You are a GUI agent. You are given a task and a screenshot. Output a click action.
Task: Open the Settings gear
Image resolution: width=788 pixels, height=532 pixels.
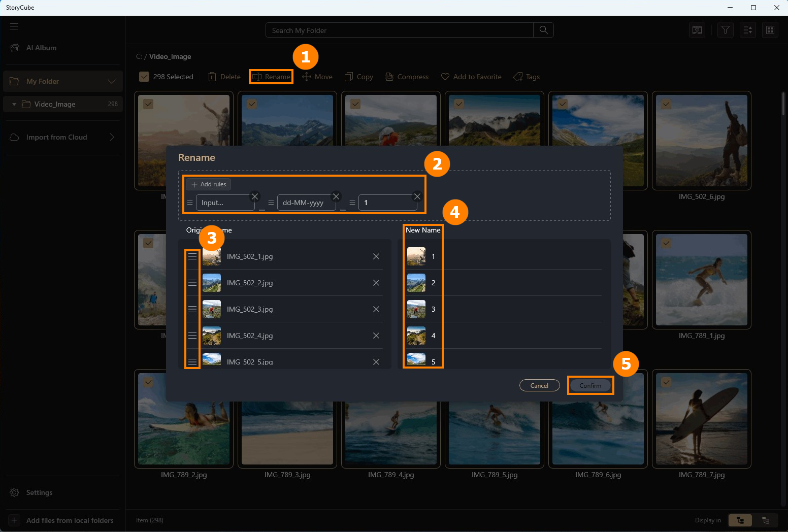click(x=14, y=492)
